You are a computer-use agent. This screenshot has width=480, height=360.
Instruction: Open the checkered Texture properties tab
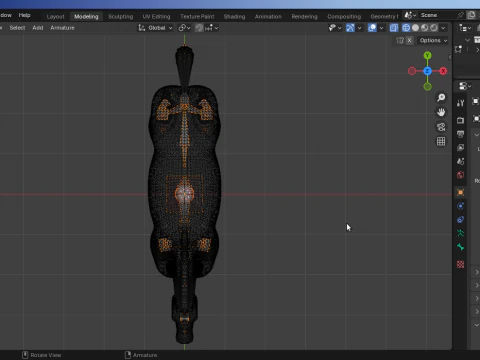pyautogui.click(x=460, y=264)
